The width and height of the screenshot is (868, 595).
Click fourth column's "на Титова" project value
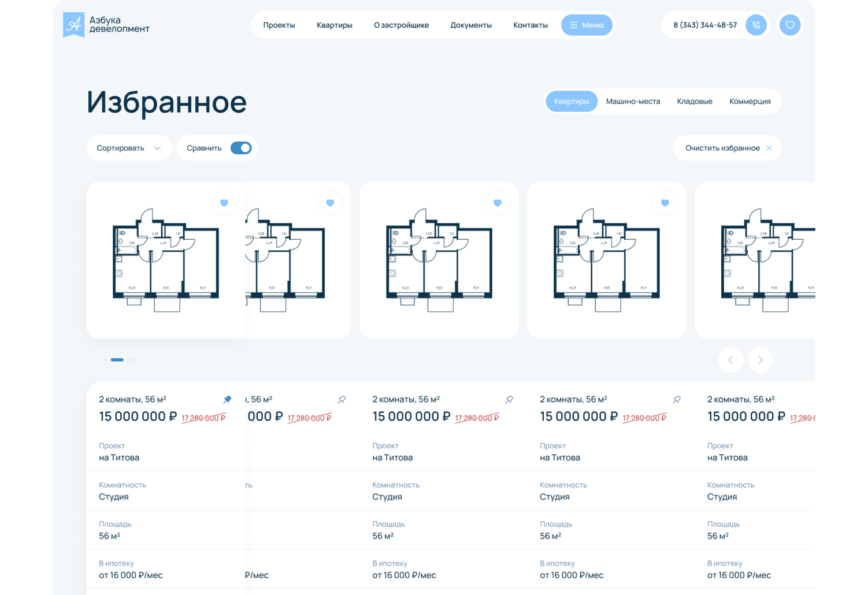(x=560, y=458)
